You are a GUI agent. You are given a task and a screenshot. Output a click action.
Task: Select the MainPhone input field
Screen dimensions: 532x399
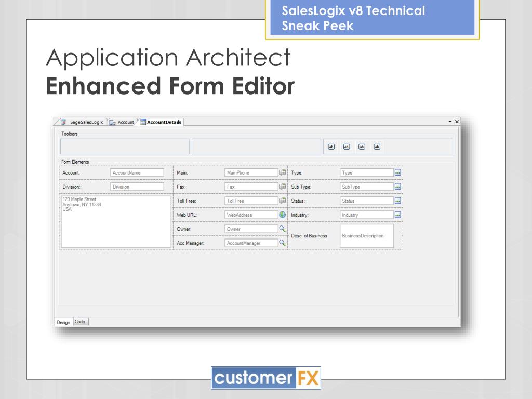point(251,172)
